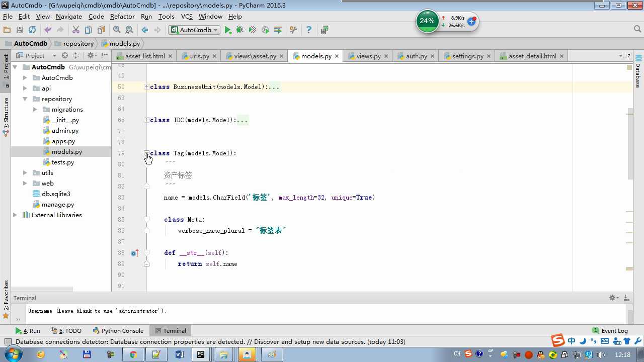This screenshot has height=362, width=644.
Task: Open the Structure side panel
Action: tap(6, 117)
